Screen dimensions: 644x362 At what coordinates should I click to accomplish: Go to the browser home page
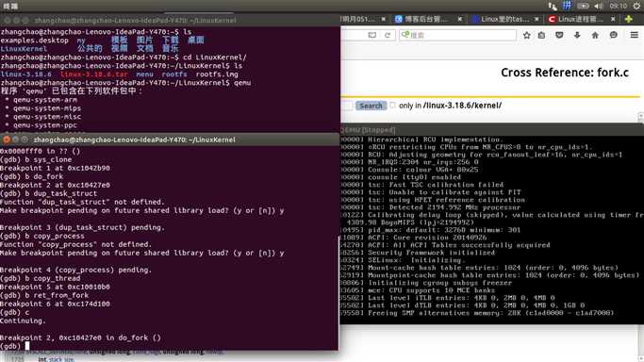pyautogui.click(x=595, y=35)
